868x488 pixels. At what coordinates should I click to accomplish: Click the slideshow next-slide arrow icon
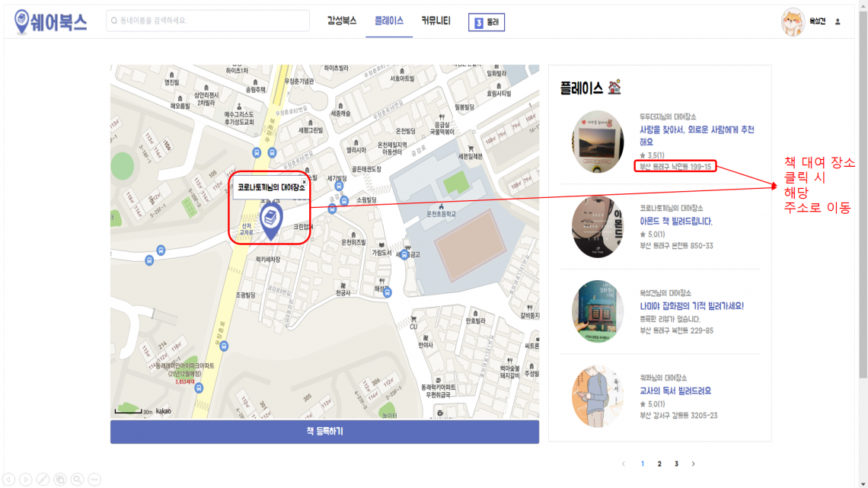pos(25,479)
